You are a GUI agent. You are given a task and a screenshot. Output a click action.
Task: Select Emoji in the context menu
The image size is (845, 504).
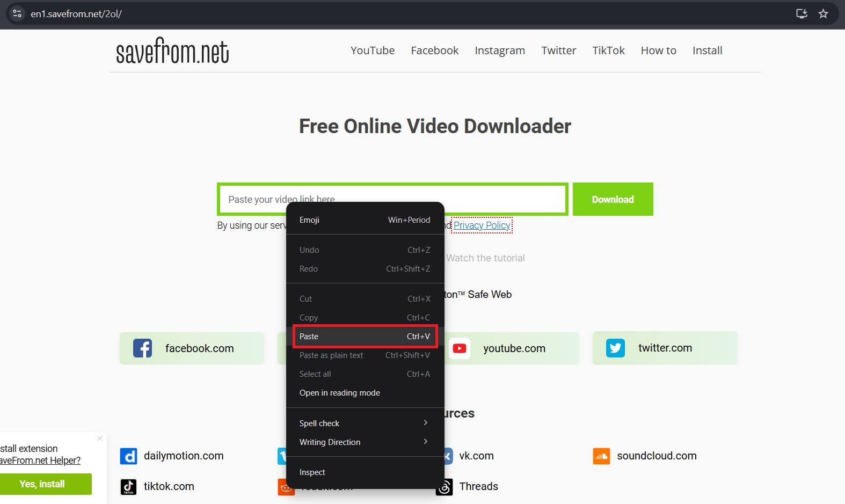[x=365, y=220]
